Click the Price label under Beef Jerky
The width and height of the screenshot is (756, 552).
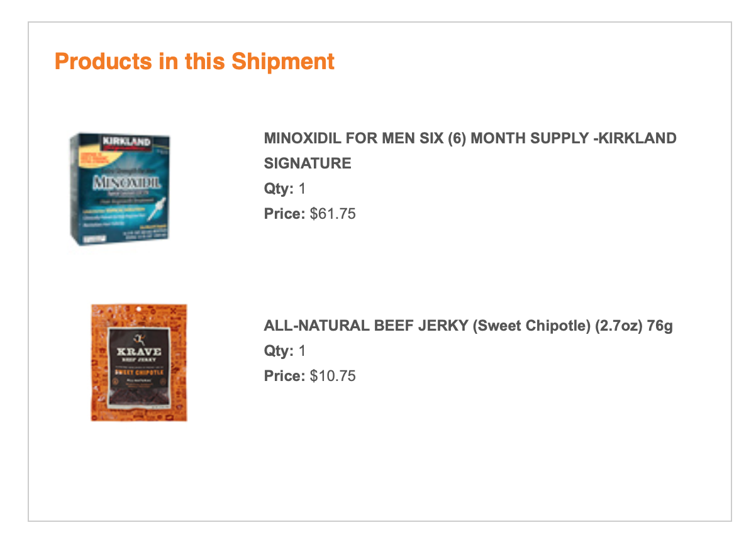(284, 376)
